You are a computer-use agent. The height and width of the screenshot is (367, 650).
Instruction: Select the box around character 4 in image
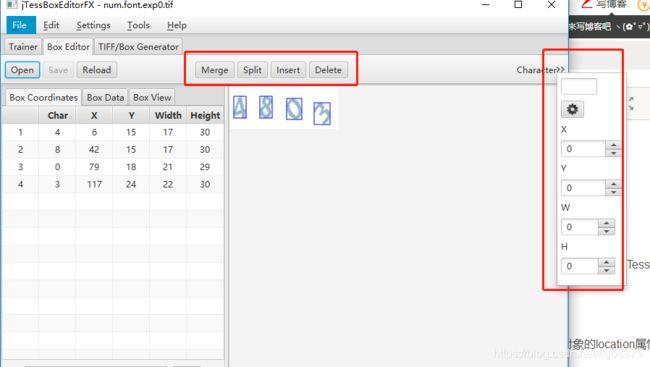(x=240, y=107)
